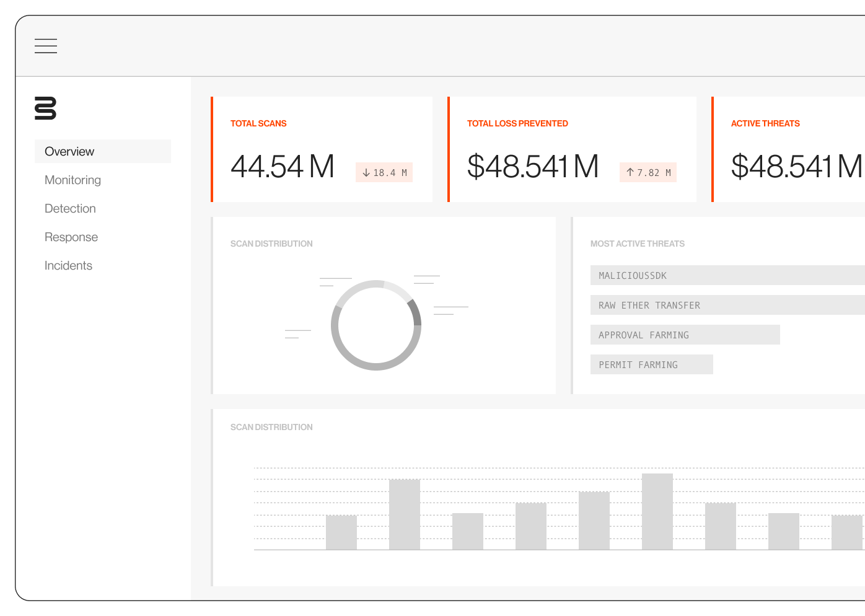
Task: Click the company logo in the sidebar
Action: pyautogui.click(x=44, y=109)
